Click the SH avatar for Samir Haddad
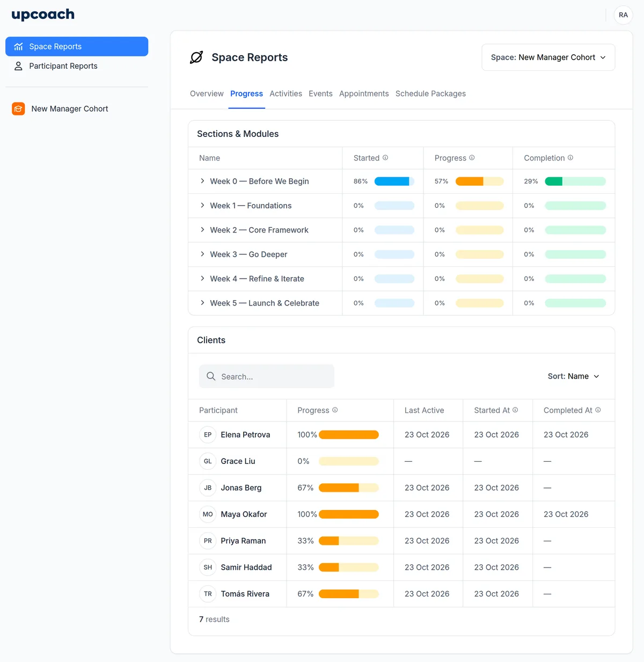This screenshot has height=662, width=644. [x=208, y=568]
